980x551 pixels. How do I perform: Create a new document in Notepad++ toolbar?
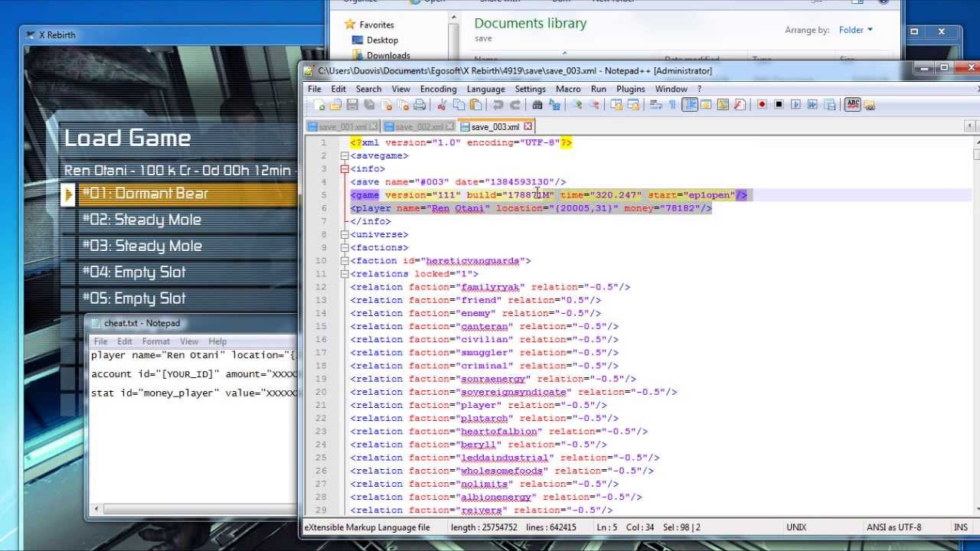click(x=318, y=105)
